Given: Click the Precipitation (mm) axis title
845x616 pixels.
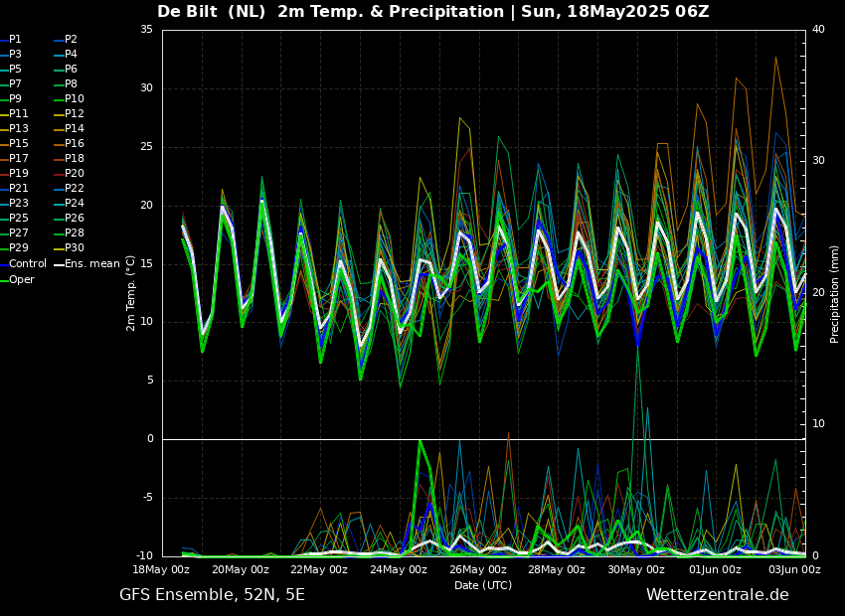Looking at the screenshot, I should click(x=834, y=293).
